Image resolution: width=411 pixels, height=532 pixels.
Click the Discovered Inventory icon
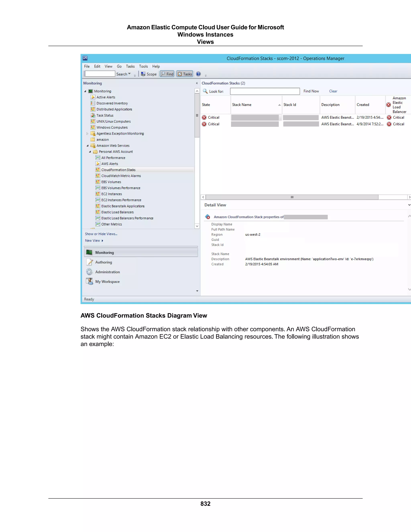[93, 103]
